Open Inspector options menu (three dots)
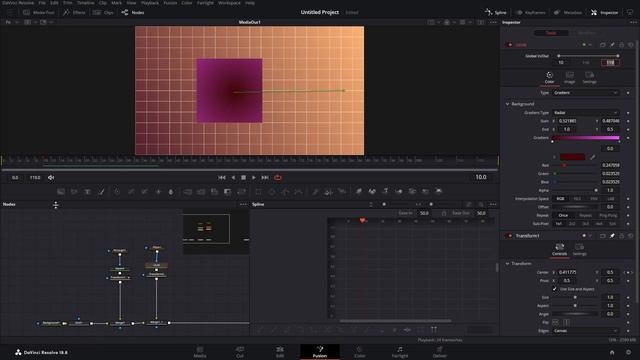This screenshot has height=360, width=640. 633,22
